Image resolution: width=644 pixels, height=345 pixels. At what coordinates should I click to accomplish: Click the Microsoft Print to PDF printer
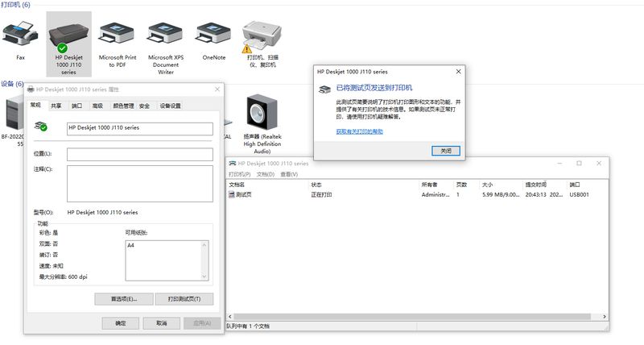click(117, 34)
